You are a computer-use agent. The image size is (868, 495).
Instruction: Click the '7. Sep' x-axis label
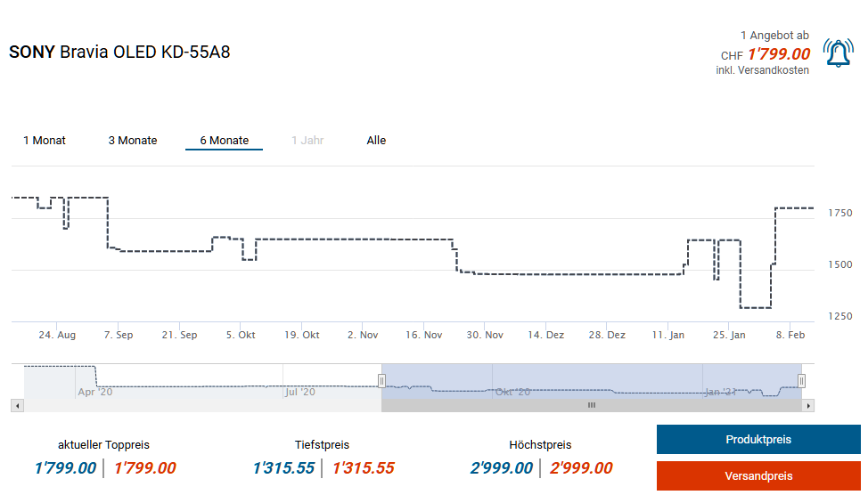[x=119, y=335]
